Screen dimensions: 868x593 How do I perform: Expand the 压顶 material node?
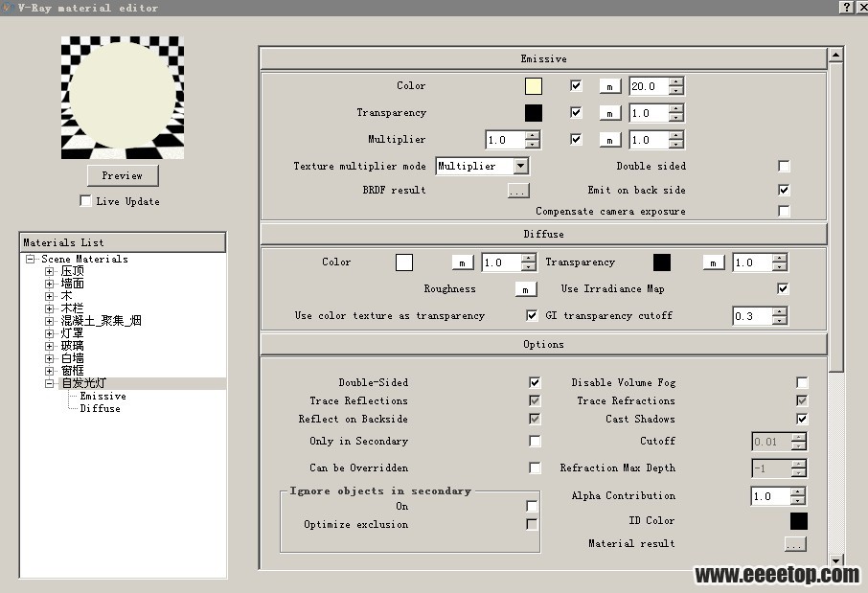tap(49, 271)
